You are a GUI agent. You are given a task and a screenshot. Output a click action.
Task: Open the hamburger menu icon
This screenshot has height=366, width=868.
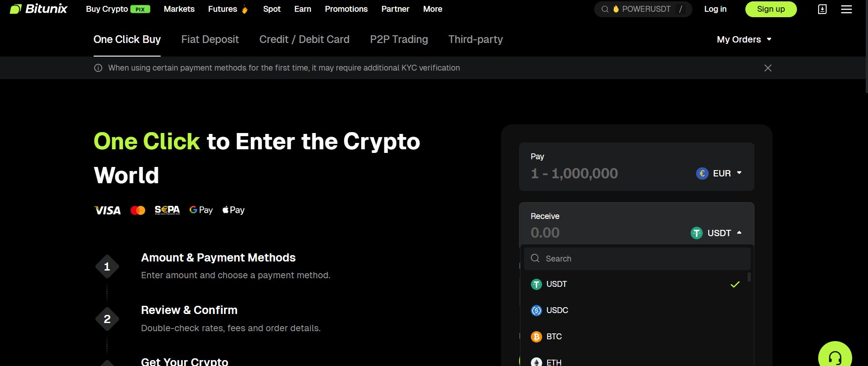pos(846,9)
